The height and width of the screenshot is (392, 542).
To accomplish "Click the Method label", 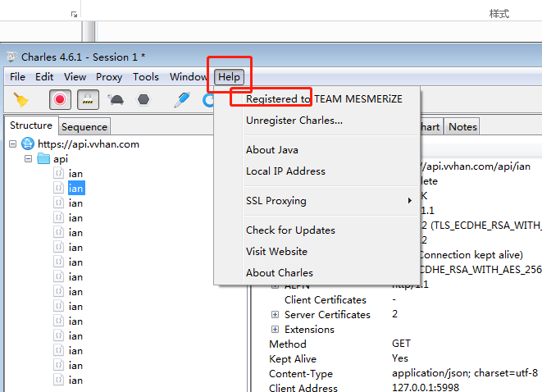I will pos(288,344).
